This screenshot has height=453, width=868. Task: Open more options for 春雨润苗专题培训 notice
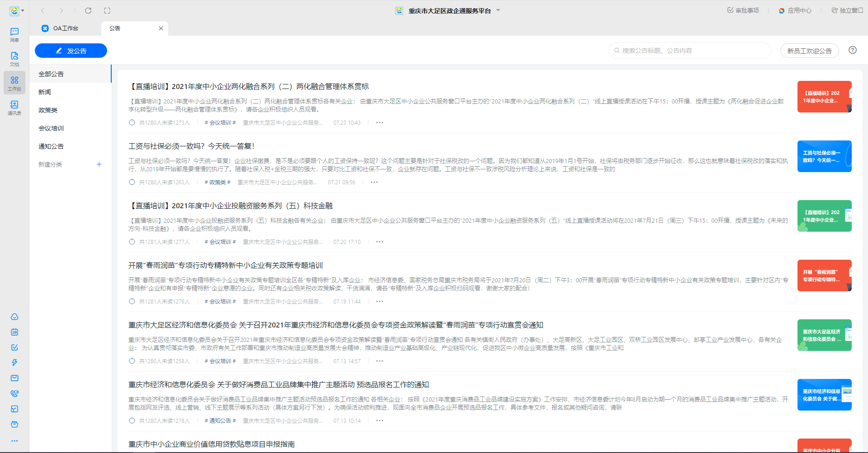[380, 301]
